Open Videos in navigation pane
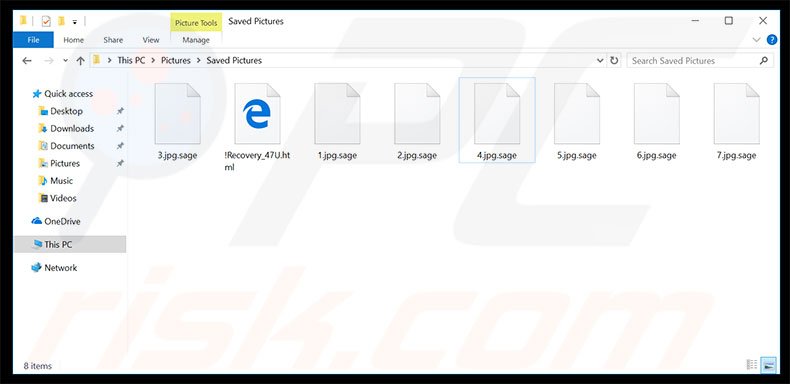Screen dimensions: 790x384 (63, 198)
